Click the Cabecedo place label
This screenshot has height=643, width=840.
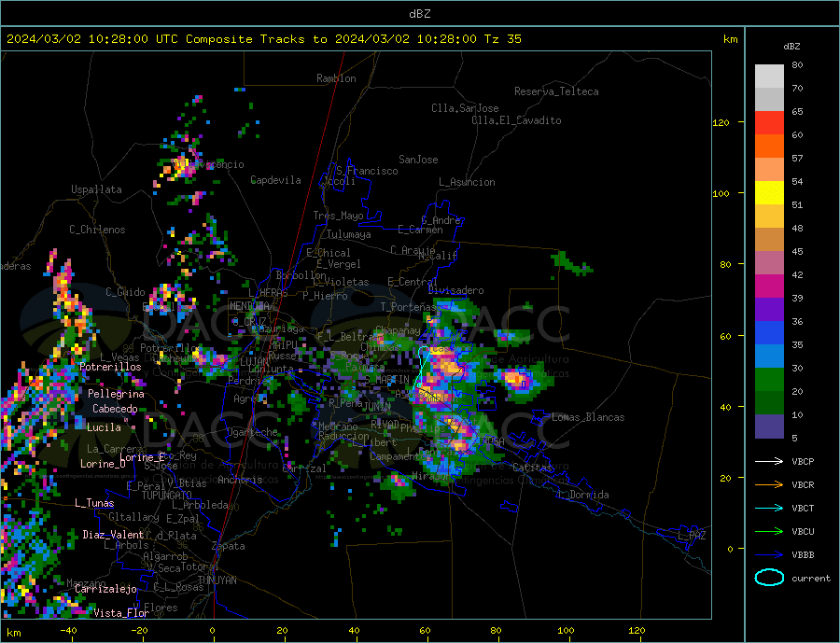click(x=115, y=409)
